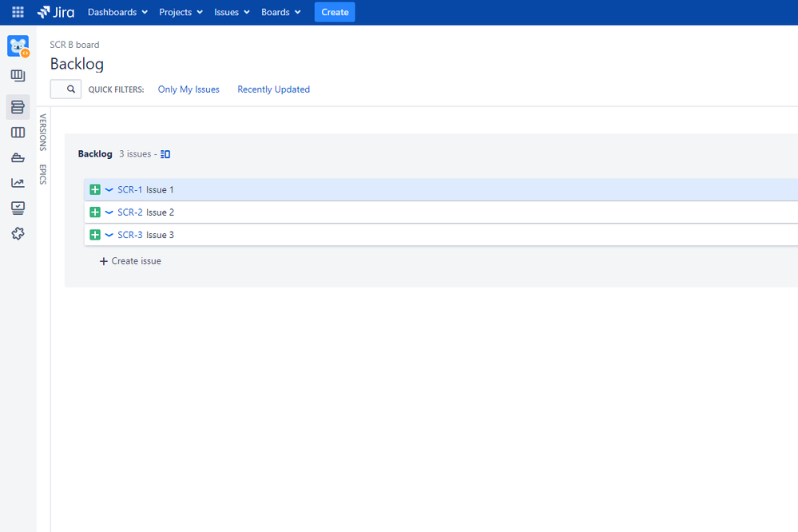Click the 'SCR B board' breadcrumb text

74,45
